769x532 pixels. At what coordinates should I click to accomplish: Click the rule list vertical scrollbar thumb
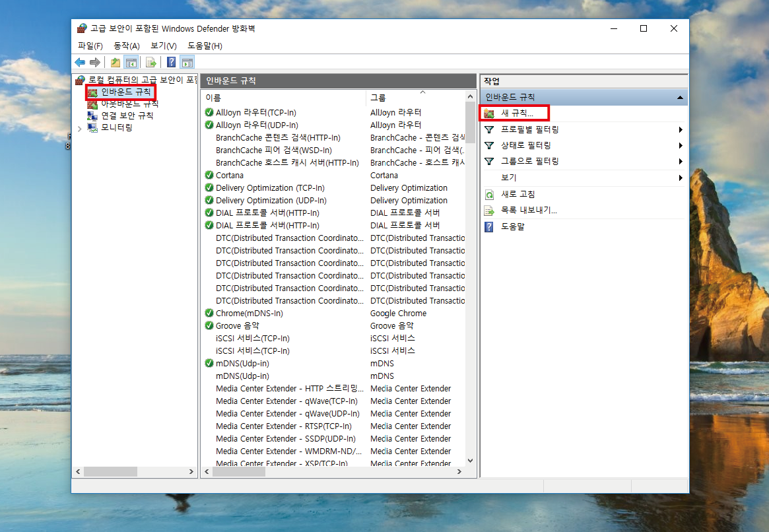point(471,123)
